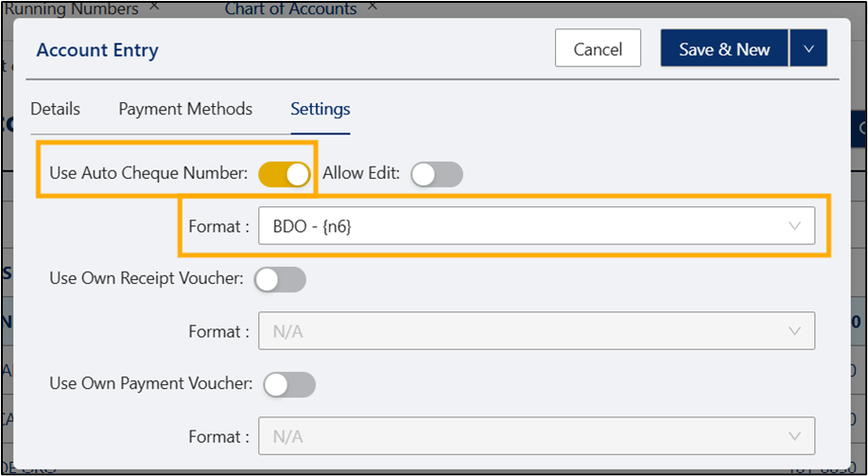Disable Use Auto Cheque Number toggle

pos(285,174)
